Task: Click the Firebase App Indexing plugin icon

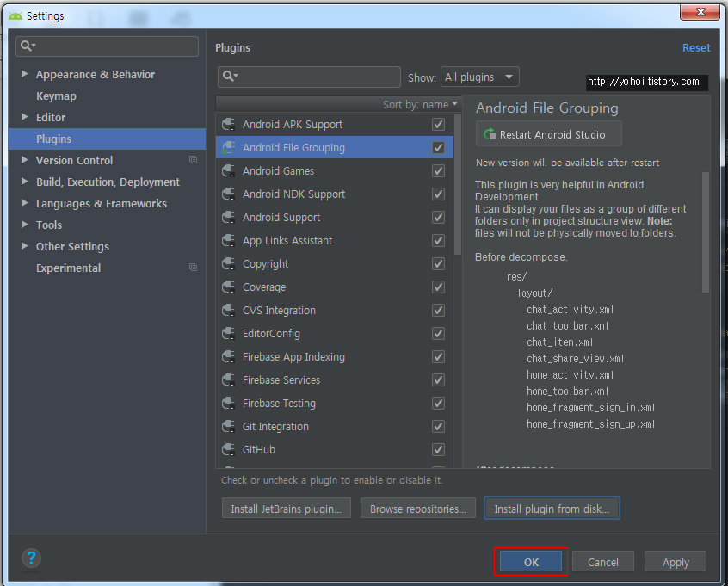Action: point(228,356)
